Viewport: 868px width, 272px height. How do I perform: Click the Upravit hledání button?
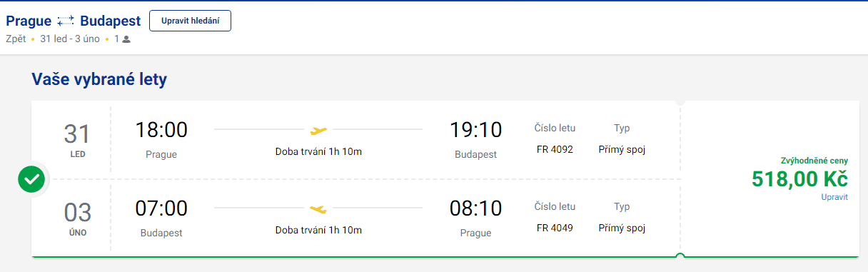[x=190, y=21]
